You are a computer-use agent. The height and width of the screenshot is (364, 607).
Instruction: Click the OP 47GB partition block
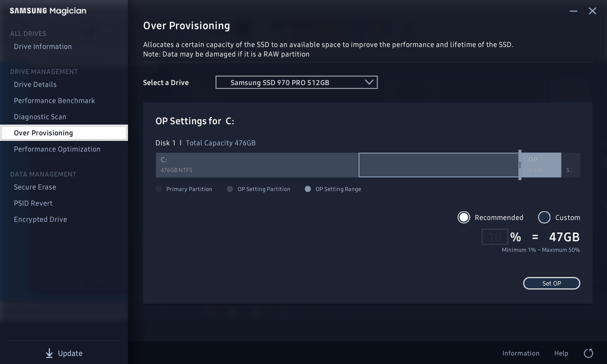click(x=541, y=165)
